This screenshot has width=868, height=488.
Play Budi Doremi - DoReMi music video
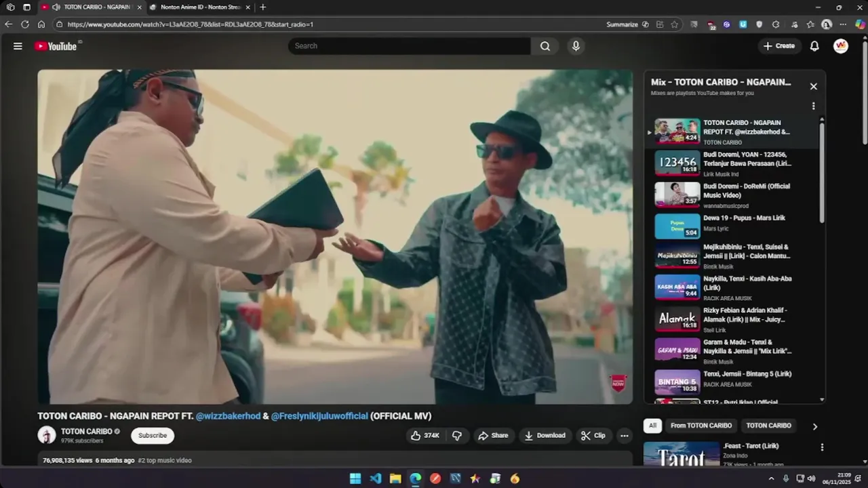tap(732, 195)
